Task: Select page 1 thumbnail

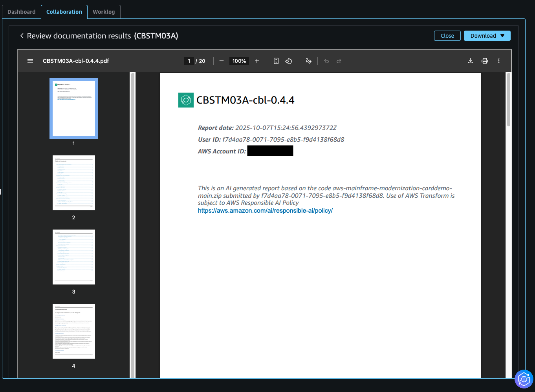Action: pos(74,109)
